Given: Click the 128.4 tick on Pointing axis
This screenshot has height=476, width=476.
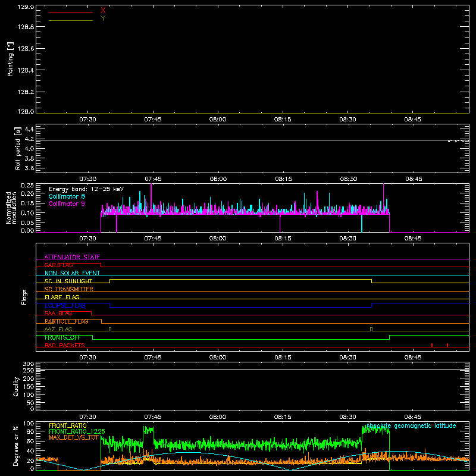Looking at the screenshot, I should tap(26, 70).
